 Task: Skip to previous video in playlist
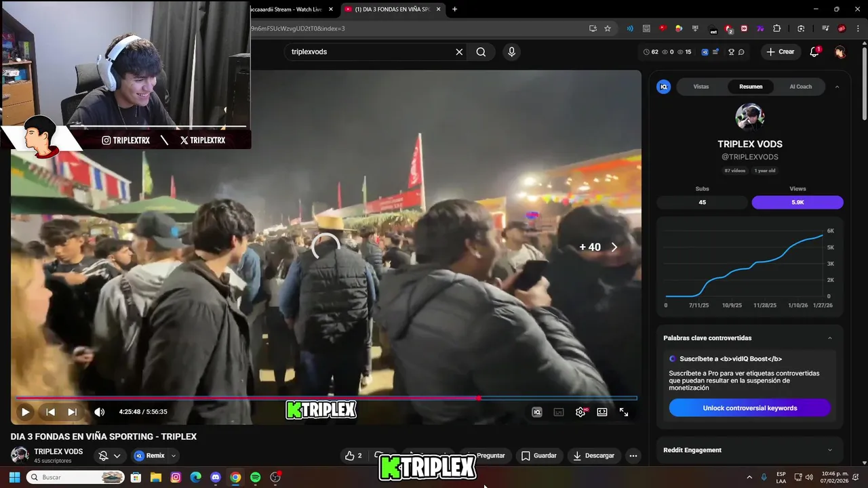[50, 411]
